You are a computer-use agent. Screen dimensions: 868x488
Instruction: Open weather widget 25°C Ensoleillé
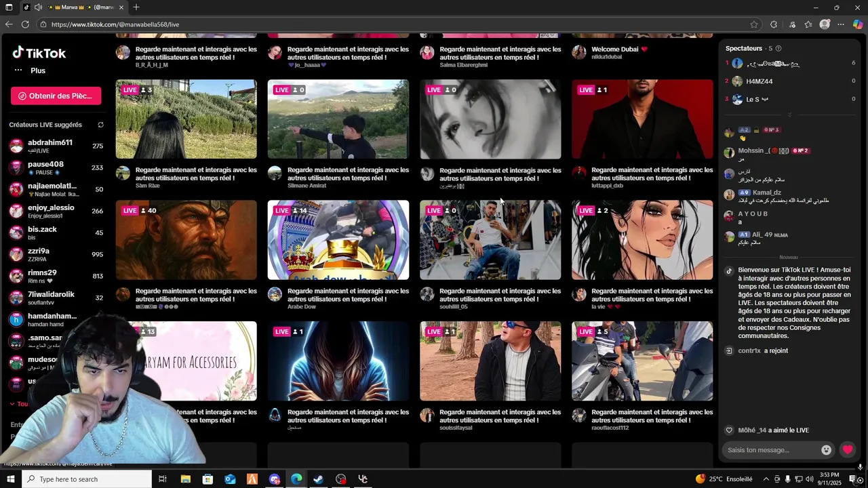pos(724,479)
